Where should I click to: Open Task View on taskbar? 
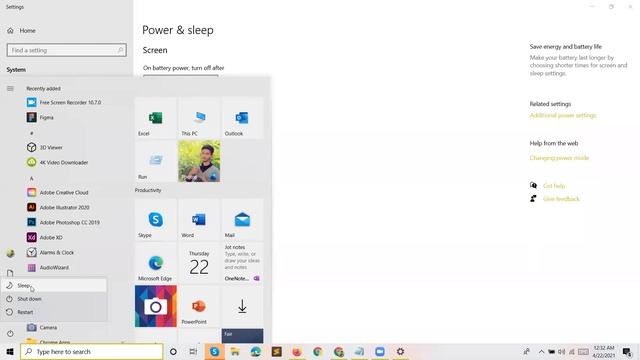coord(193,351)
